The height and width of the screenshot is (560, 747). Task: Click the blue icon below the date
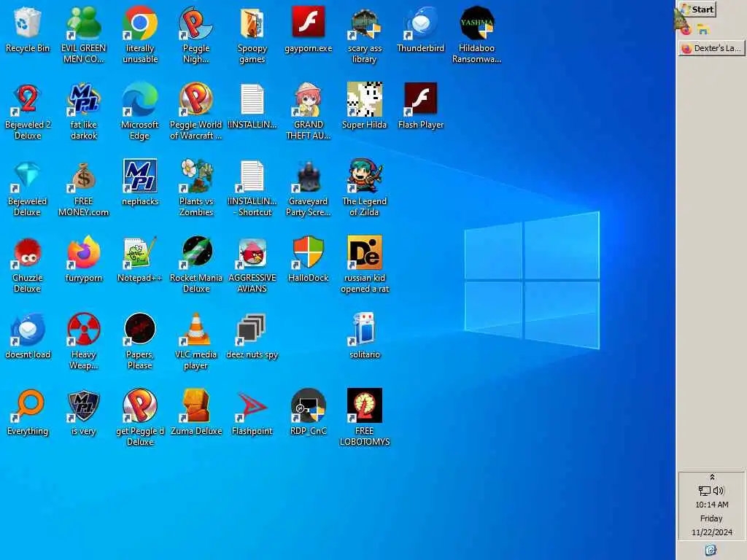[x=711, y=550]
